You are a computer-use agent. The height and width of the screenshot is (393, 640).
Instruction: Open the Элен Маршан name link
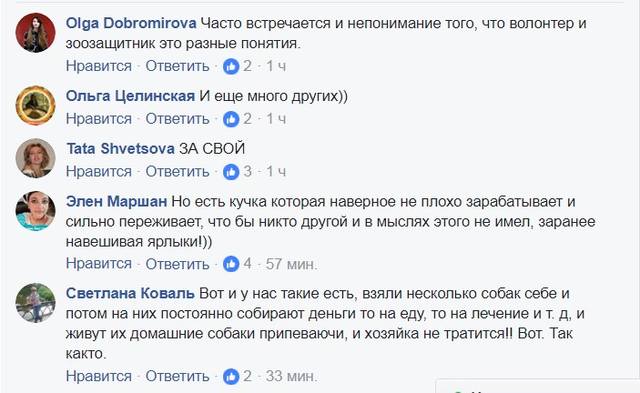click(x=116, y=202)
